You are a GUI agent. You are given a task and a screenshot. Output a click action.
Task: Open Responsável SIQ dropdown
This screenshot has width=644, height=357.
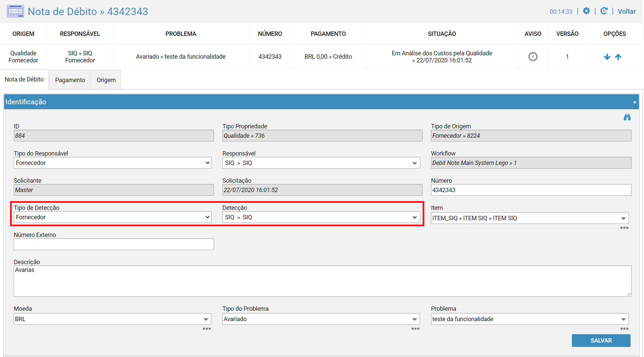(321, 163)
